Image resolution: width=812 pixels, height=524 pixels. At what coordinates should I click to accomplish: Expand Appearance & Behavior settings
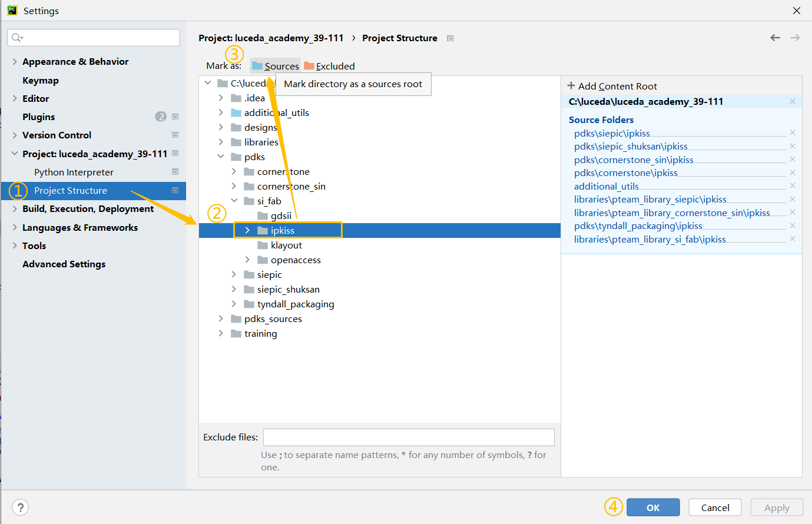click(x=15, y=61)
